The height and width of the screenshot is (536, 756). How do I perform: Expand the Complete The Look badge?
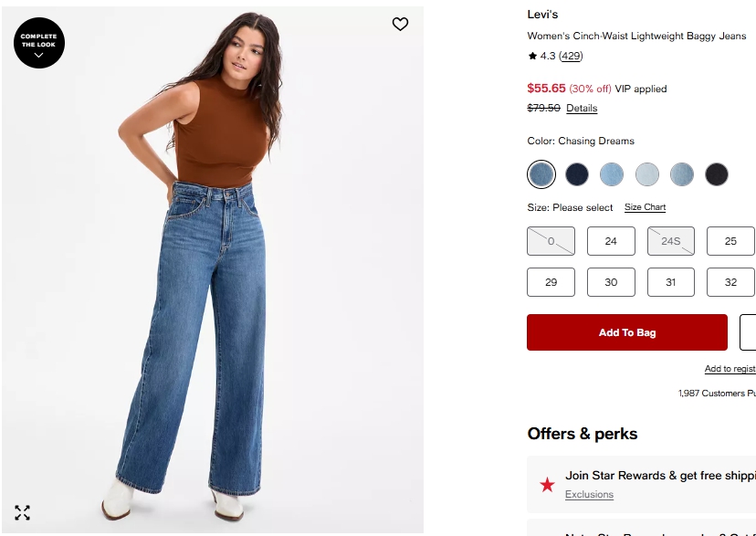click(x=39, y=43)
